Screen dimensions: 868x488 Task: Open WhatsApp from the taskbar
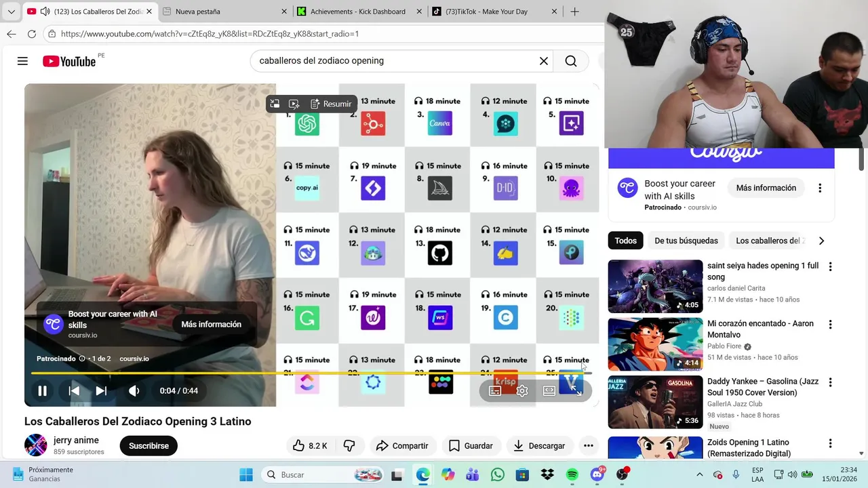point(497,474)
